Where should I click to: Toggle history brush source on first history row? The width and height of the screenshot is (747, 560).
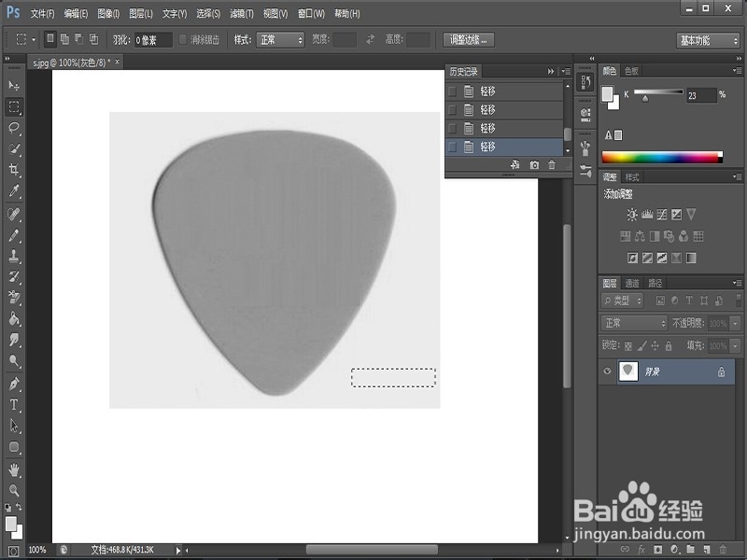453,91
